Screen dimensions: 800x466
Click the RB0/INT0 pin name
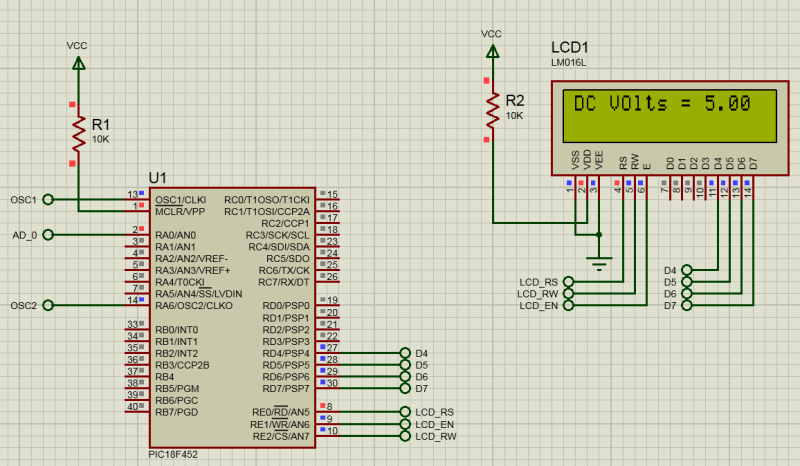[x=177, y=330]
